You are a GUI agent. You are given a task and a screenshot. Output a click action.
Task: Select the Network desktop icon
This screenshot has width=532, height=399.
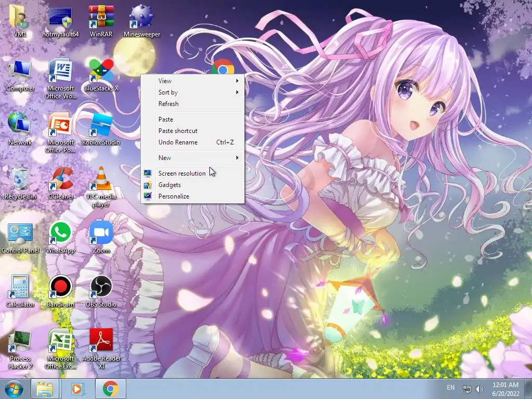[20, 129]
